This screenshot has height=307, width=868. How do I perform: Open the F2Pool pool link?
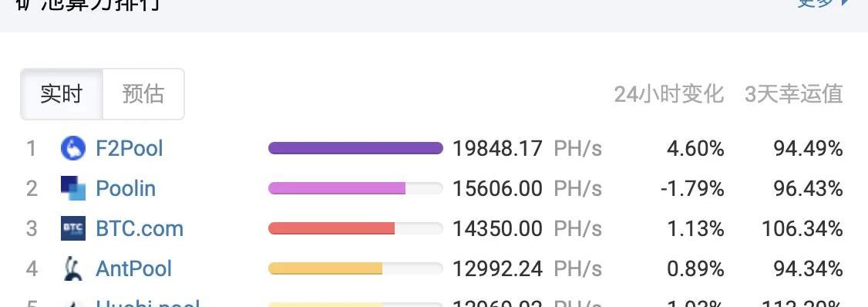click(x=130, y=149)
